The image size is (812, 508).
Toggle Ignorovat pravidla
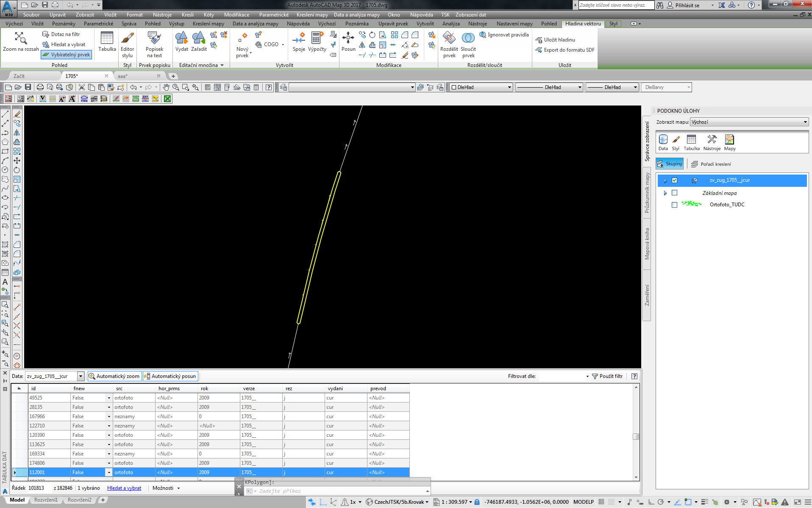pos(504,35)
